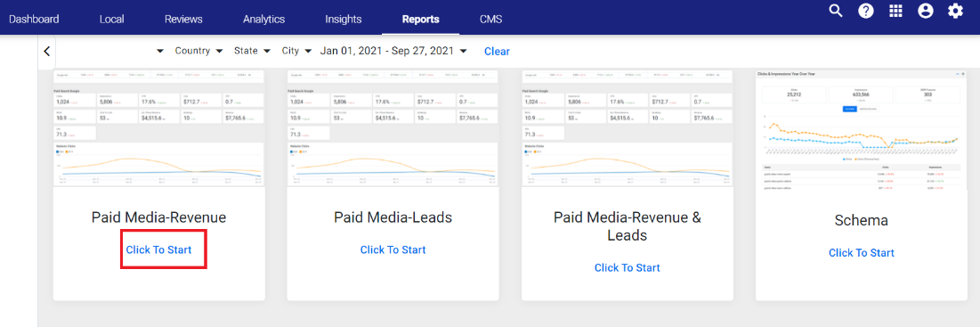Start the Schema report
The width and height of the screenshot is (980, 327).
point(862,252)
